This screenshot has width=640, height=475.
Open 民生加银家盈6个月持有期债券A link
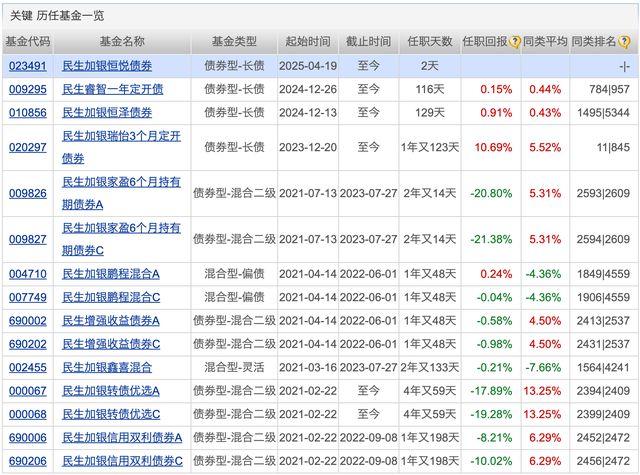tap(121, 193)
